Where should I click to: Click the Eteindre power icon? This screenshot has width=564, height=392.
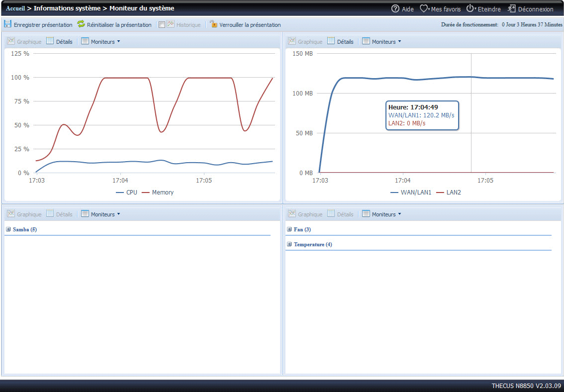(470, 8)
